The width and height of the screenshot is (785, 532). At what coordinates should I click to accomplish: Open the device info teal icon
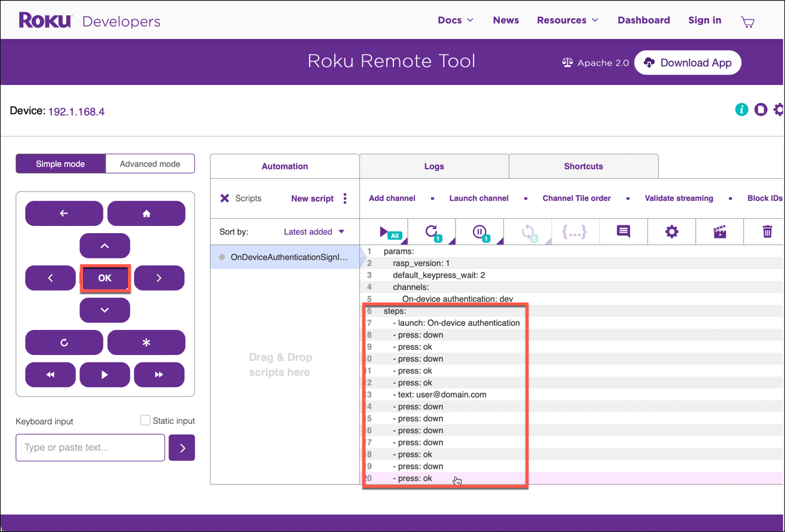741,109
